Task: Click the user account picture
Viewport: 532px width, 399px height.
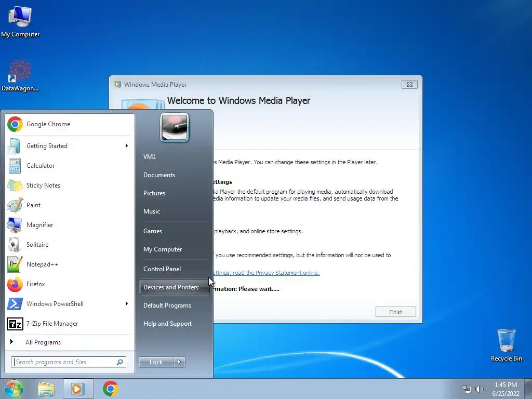Action: tap(175, 127)
